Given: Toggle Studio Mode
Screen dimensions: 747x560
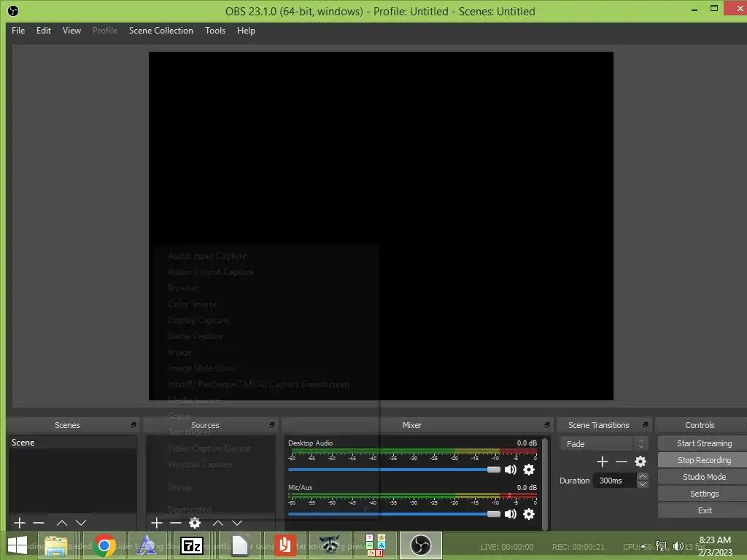Looking at the screenshot, I should tap(703, 477).
